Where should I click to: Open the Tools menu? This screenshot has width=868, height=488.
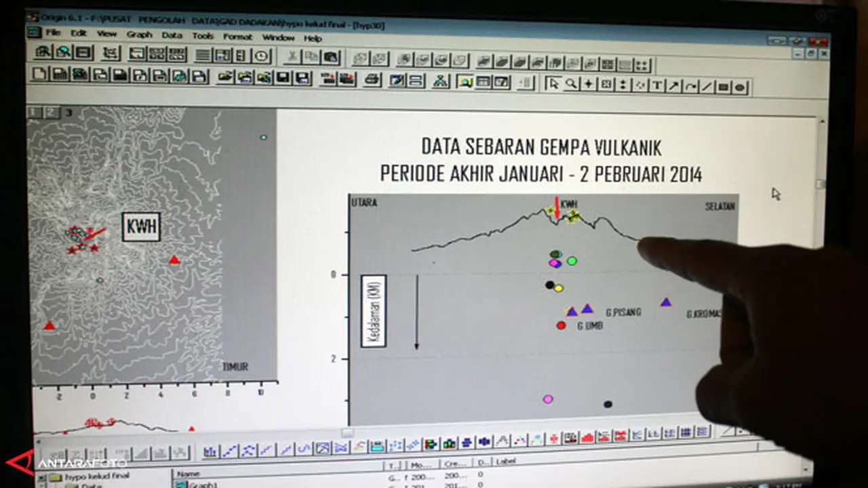pos(202,35)
